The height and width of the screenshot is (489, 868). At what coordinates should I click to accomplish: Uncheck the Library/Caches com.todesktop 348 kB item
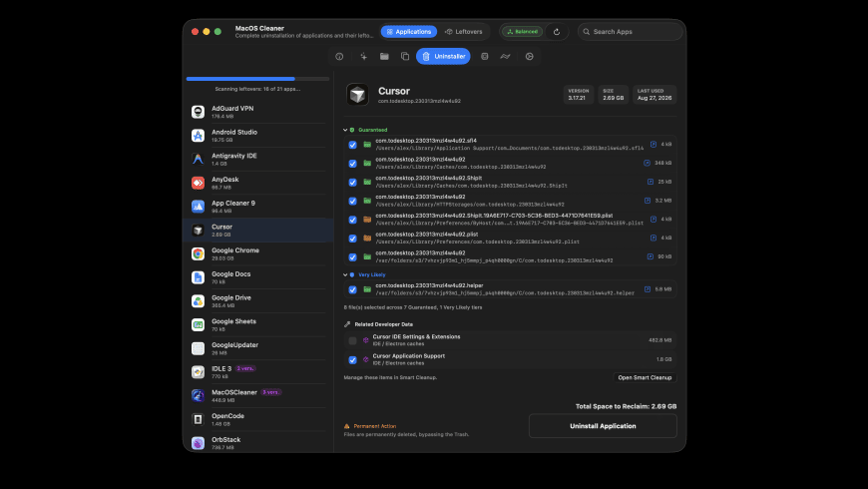352,164
